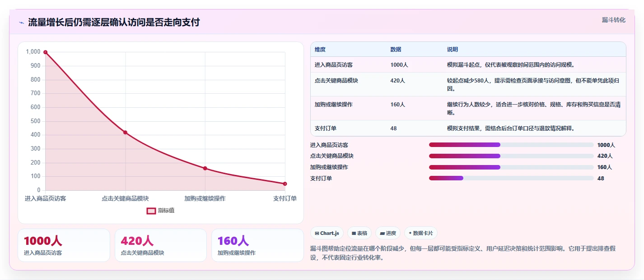Click the x-axis label 点击关键商品模块
644x280 pixels.
click(125, 198)
